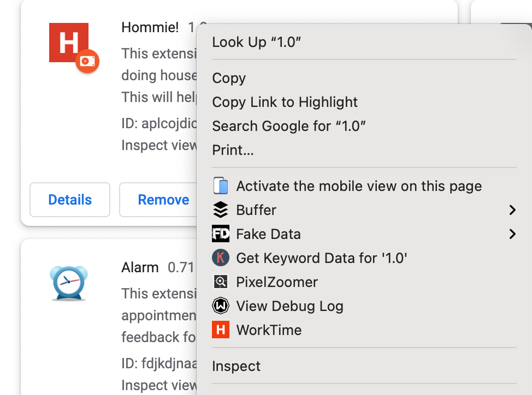Screen dimensions: 532x395
Task: Expand the Fake Data submenu chevron
Action: point(512,234)
